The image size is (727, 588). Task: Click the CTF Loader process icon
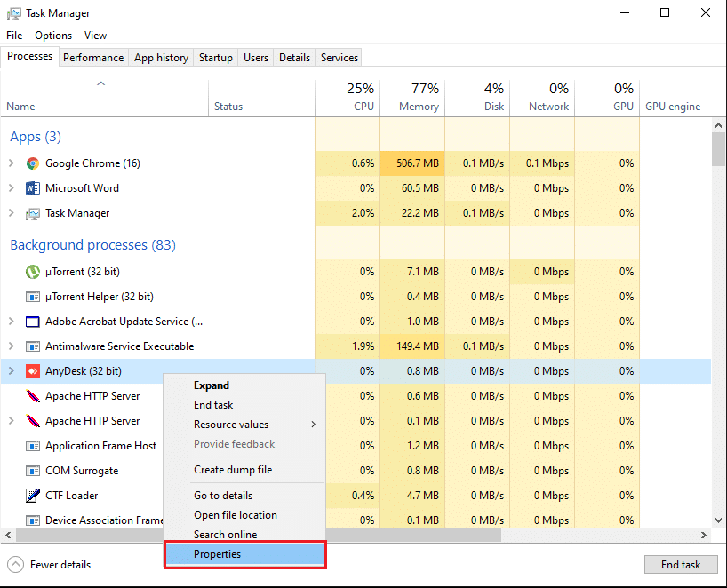point(33,496)
